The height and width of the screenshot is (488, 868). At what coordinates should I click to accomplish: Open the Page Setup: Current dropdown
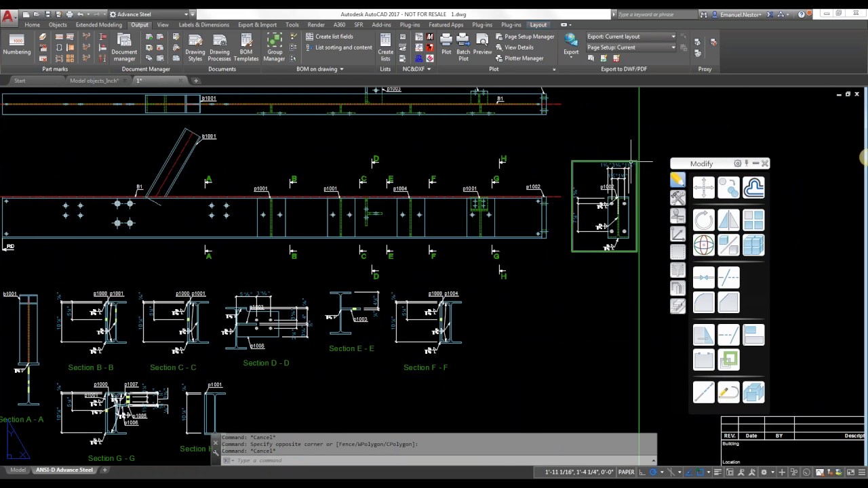tap(631, 47)
